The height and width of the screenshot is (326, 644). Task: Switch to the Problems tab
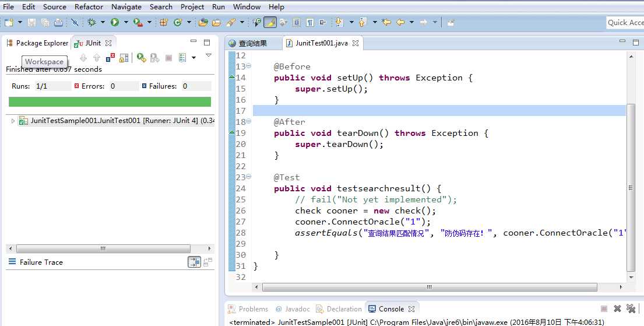248,309
